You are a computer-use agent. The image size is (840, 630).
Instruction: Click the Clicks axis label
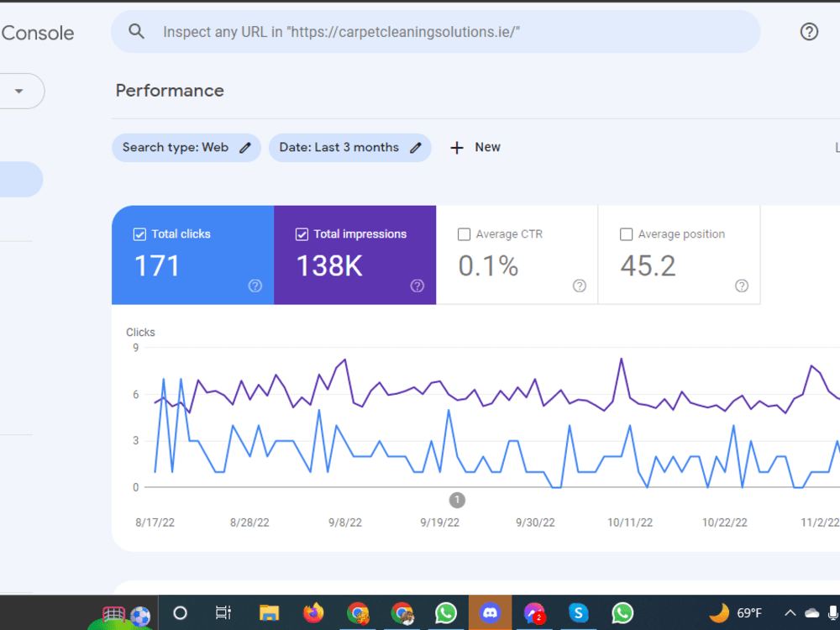pos(140,332)
